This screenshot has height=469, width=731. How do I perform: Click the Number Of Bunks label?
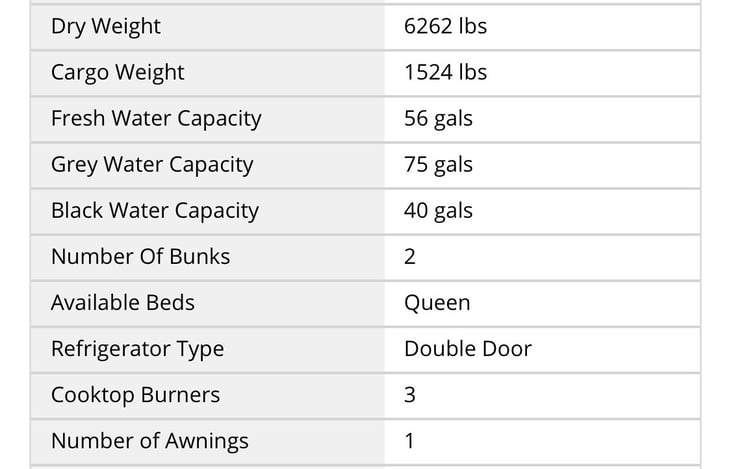[141, 257]
